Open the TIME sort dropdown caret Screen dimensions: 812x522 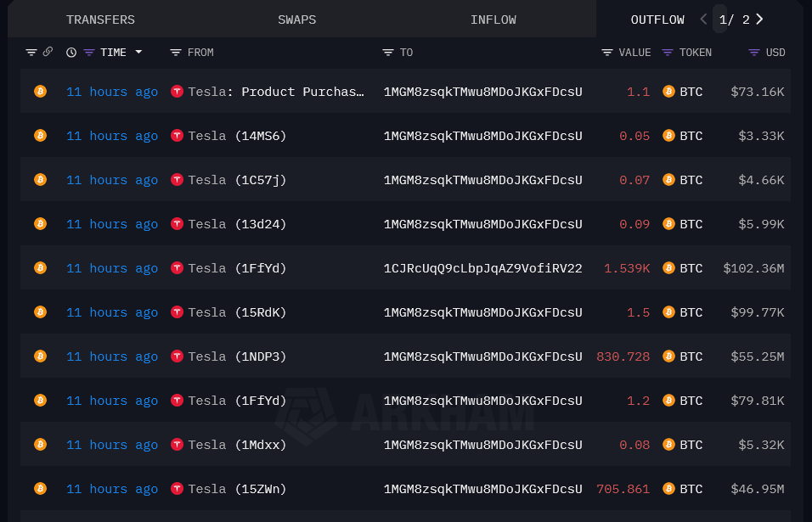[138, 52]
